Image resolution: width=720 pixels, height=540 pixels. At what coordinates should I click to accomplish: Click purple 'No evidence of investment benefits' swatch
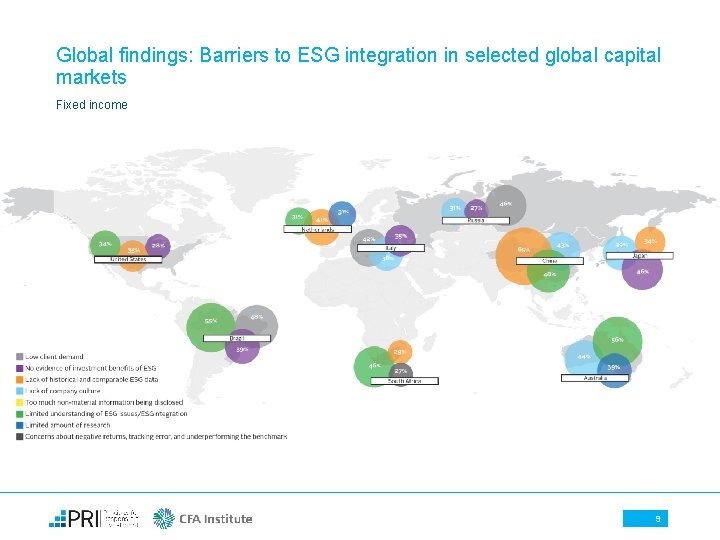(x=19, y=368)
